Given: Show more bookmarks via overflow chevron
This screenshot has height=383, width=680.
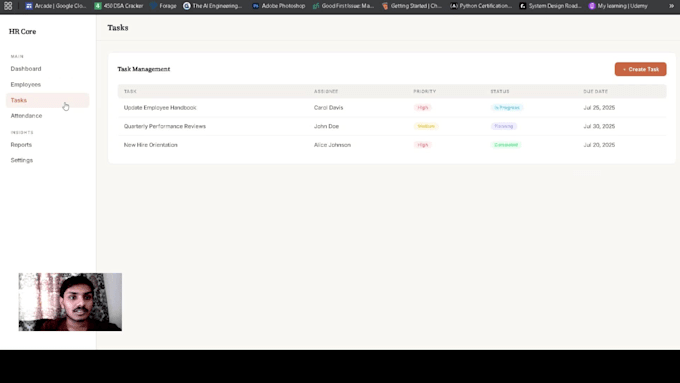Looking at the screenshot, I should click(672, 6).
